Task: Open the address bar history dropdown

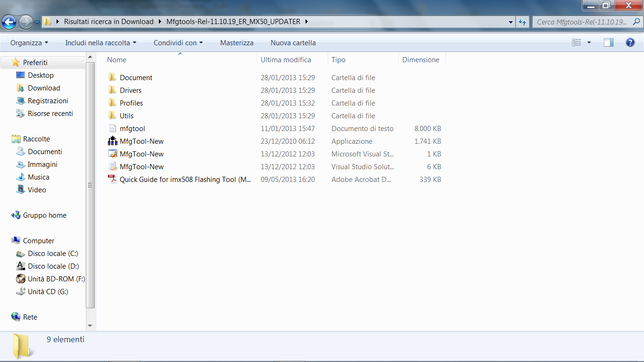Action: tap(511, 22)
